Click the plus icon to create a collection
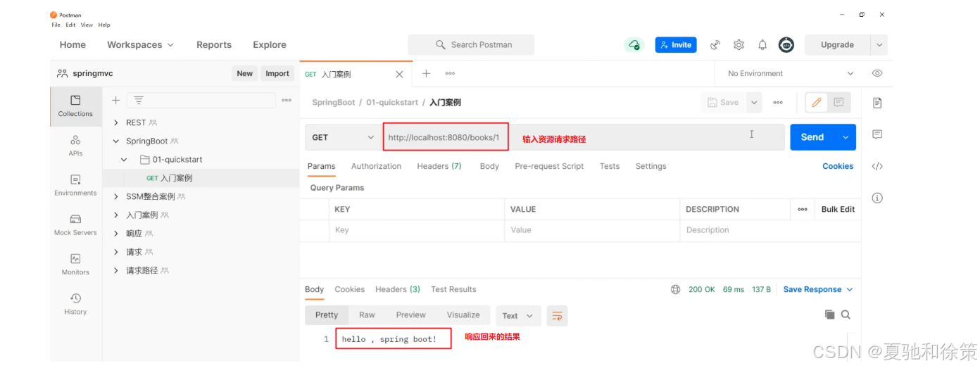 click(115, 101)
